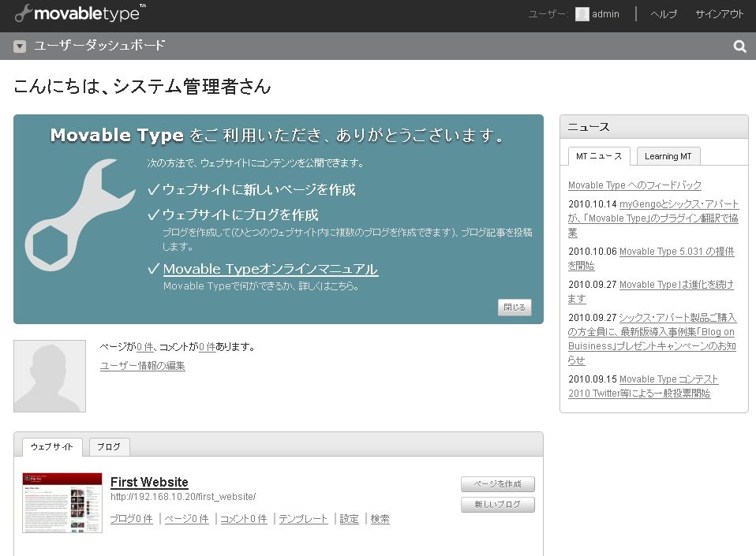Image resolution: width=756 pixels, height=556 pixels.
Task: Switch to the Learning MT tab
Action: 668,156
